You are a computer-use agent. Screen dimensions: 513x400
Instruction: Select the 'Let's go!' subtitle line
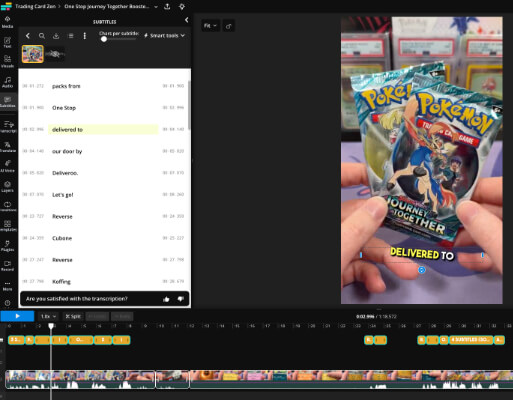(103, 195)
